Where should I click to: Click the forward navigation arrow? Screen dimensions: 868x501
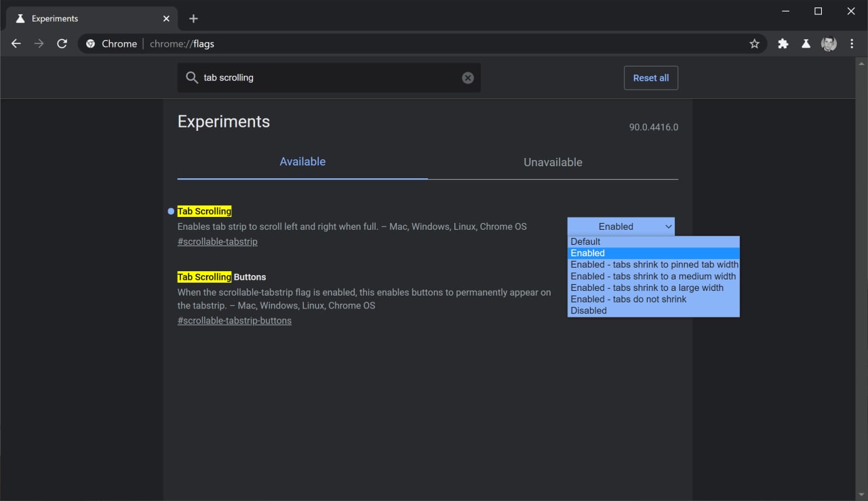tap(39, 43)
